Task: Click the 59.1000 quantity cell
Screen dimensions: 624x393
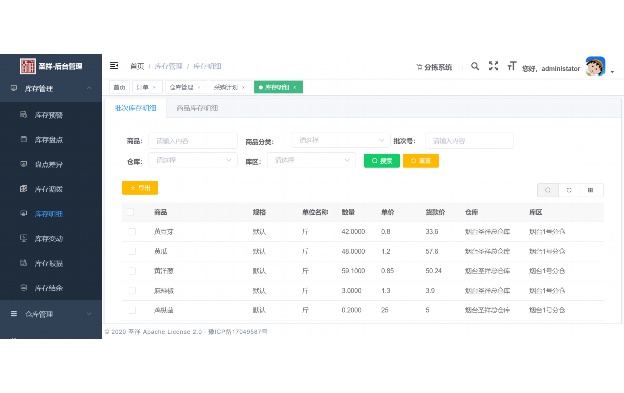Action: click(353, 270)
